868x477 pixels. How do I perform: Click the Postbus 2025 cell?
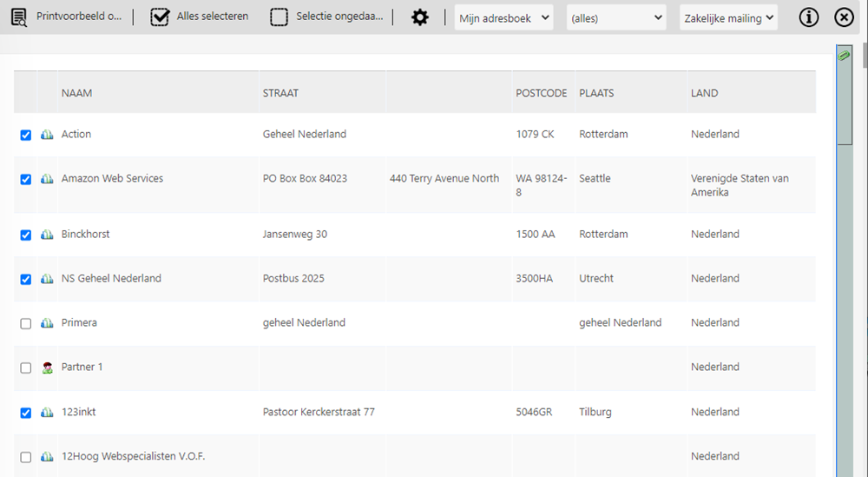click(x=293, y=278)
